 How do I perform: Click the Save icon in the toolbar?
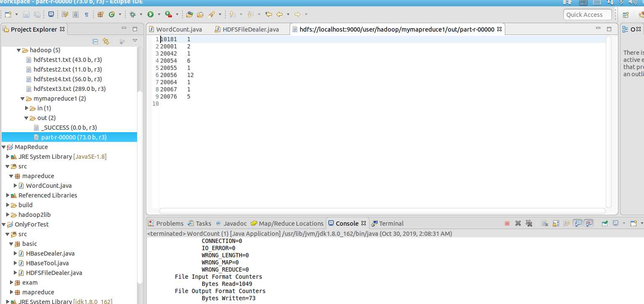pyautogui.click(x=26, y=14)
